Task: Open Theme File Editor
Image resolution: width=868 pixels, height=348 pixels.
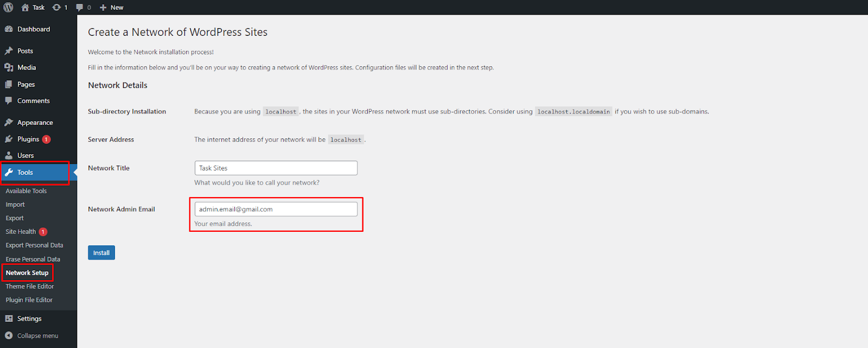Action: click(x=30, y=287)
